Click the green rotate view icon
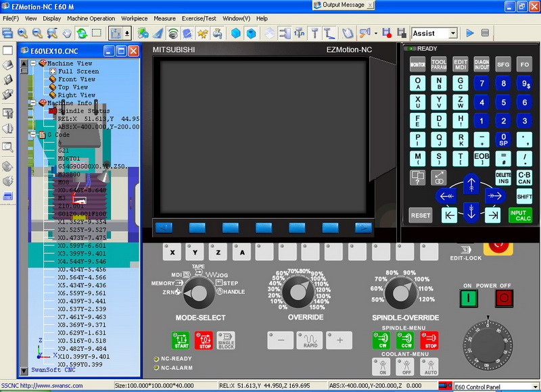Image resolution: width=541 pixels, height=392 pixels. point(82,33)
